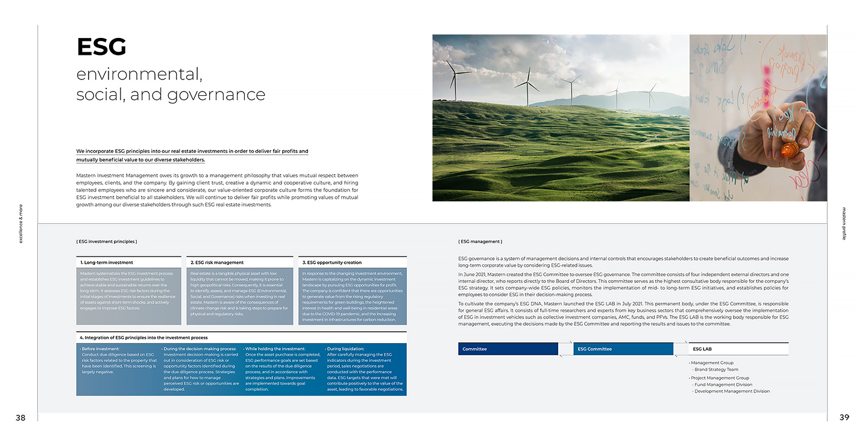Click the "{ ESG investment principles }" label
The image size is (868, 448).
click(x=107, y=241)
